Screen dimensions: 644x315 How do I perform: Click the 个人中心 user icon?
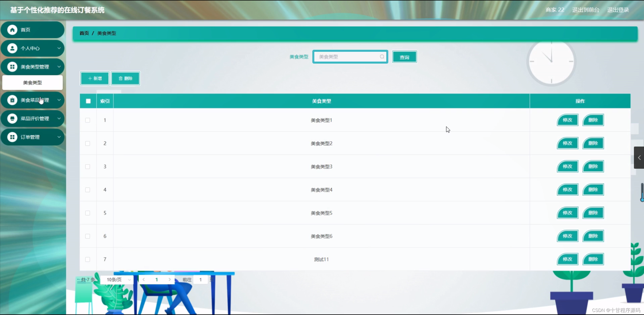tap(12, 48)
